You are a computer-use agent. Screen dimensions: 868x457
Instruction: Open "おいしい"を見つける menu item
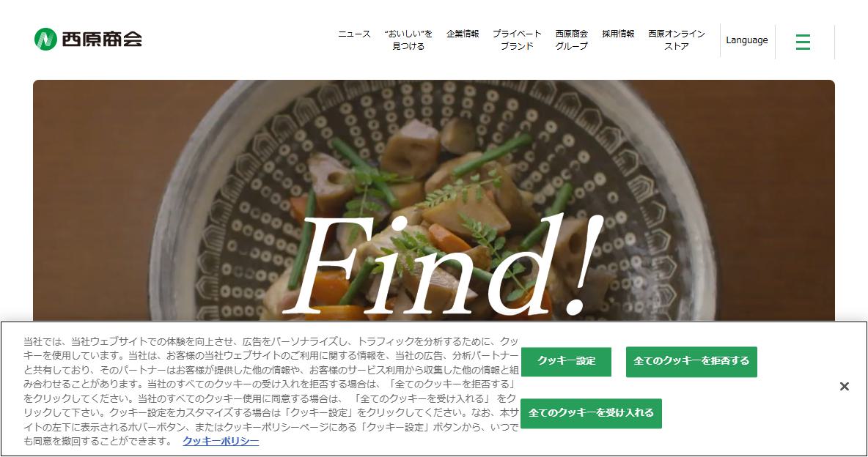(x=408, y=40)
